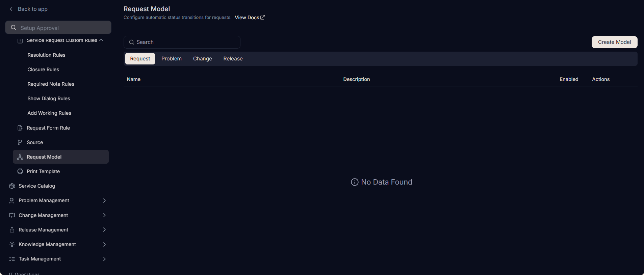
Task: Click the Service Request Custom Rules icon
Action: tap(20, 40)
